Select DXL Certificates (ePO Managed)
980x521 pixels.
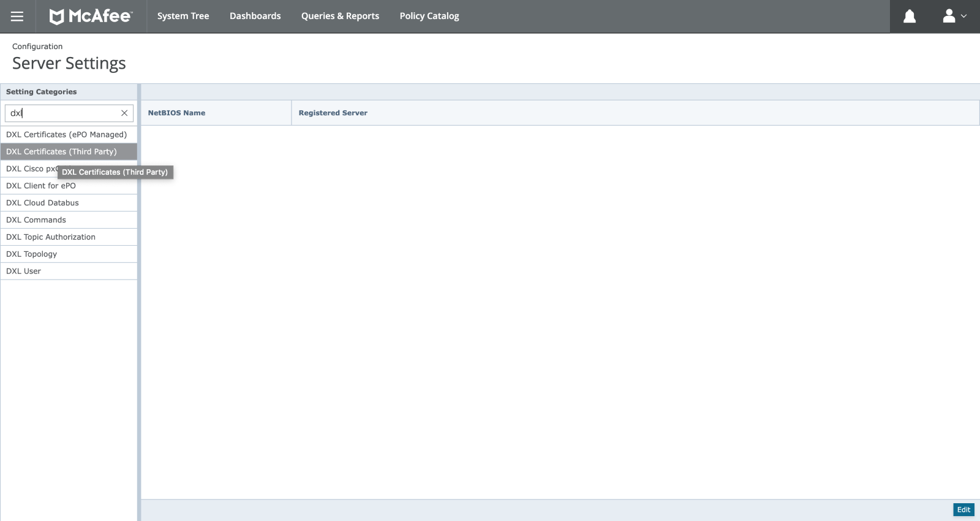[x=66, y=135]
